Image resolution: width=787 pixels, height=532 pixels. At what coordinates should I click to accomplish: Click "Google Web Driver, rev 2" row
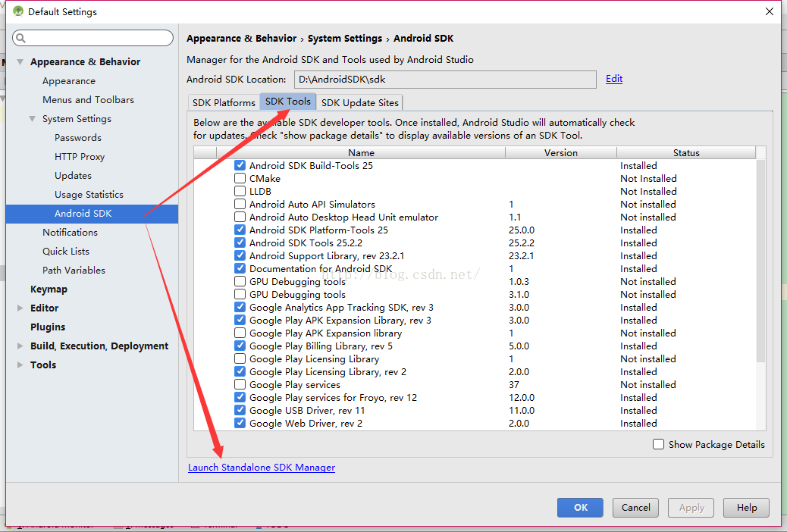click(x=475, y=423)
